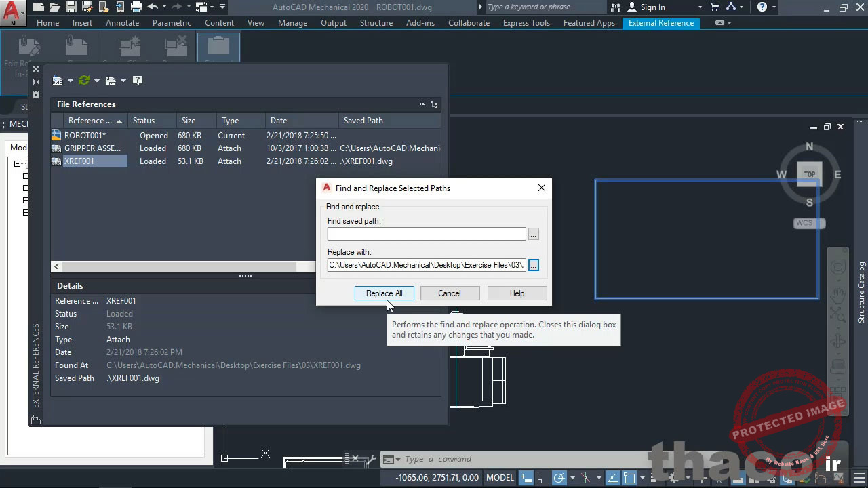The width and height of the screenshot is (868, 488).
Task: Open Help with the question mark icon
Action: [x=762, y=7]
